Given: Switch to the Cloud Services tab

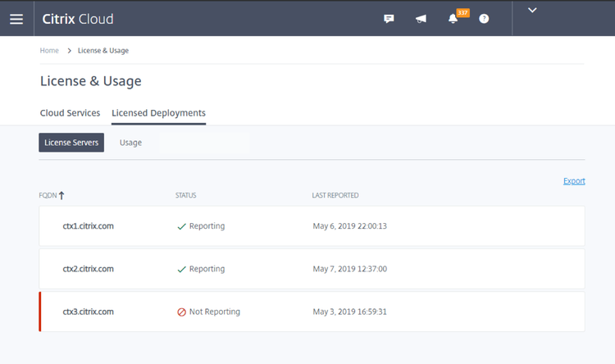Looking at the screenshot, I should point(70,113).
